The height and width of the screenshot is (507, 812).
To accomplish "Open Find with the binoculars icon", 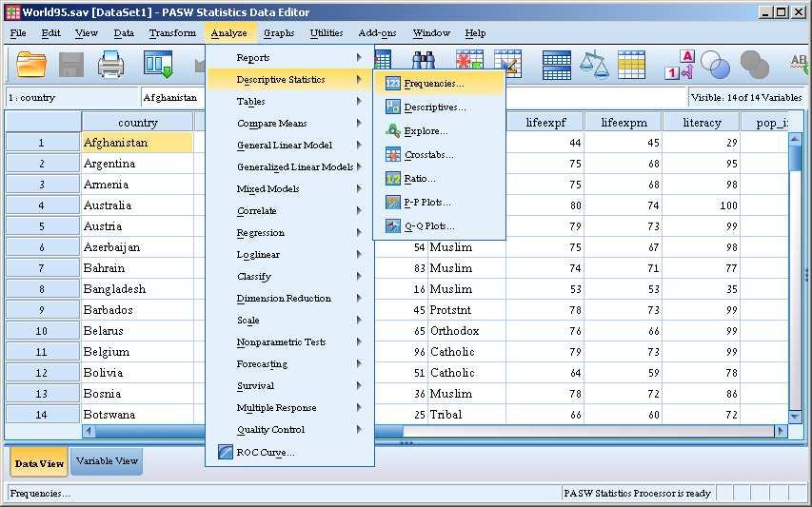I will 423,61.
